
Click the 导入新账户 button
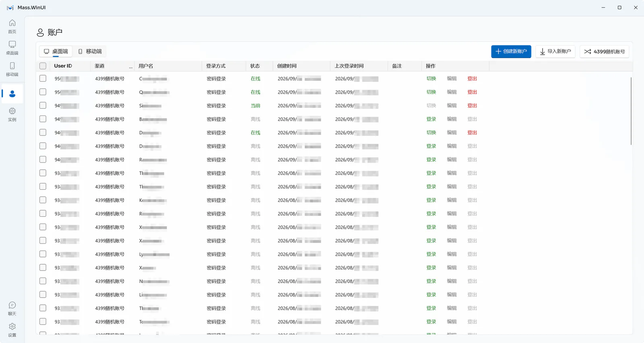pos(555,51)
